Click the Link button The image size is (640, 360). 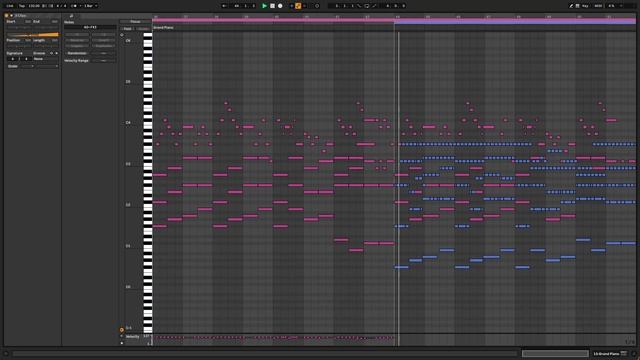tap(10, 6)
